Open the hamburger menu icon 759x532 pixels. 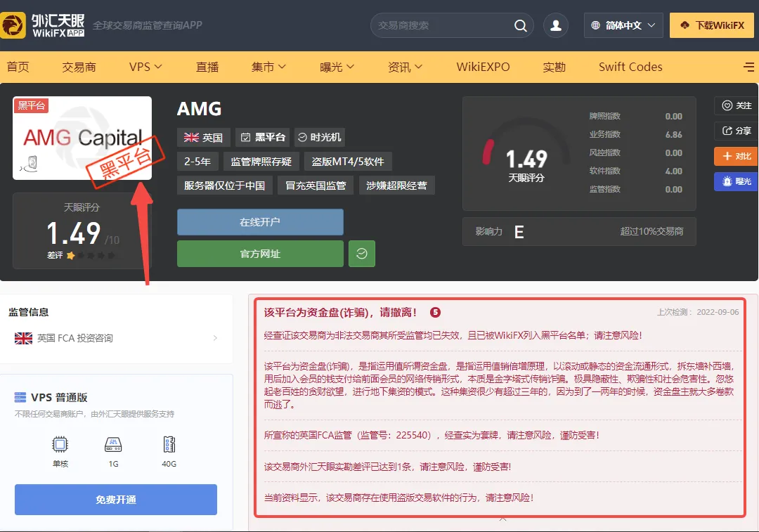point(748,67)
